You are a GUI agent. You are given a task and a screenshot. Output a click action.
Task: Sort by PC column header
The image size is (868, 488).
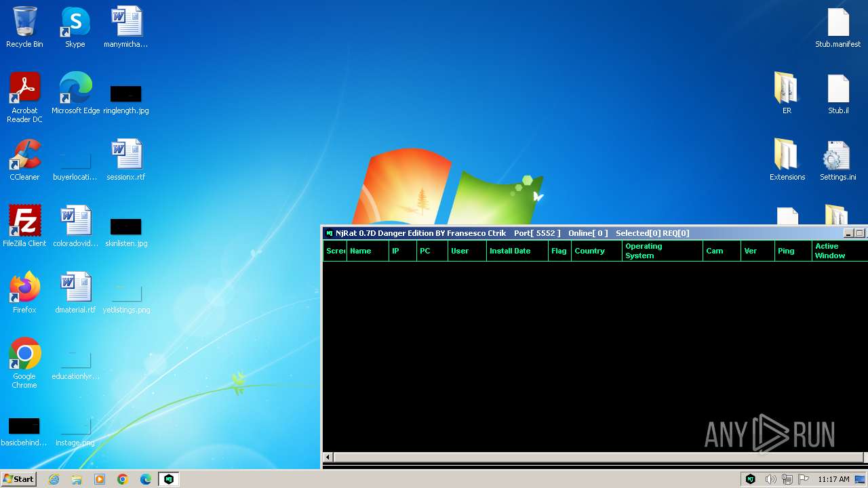click(432, 251)
